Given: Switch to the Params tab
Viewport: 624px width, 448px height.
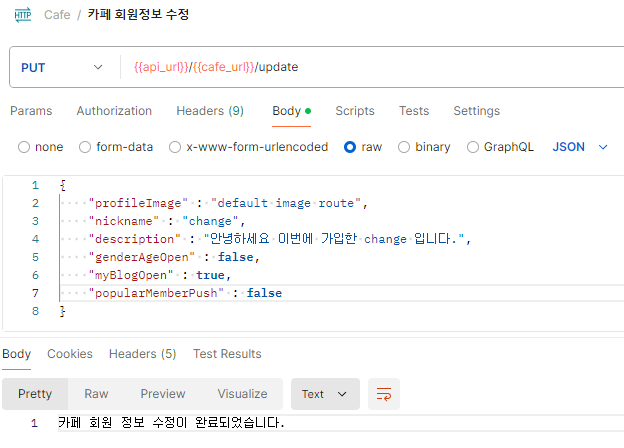Looking at the screenshot, I should click(31, 111).
